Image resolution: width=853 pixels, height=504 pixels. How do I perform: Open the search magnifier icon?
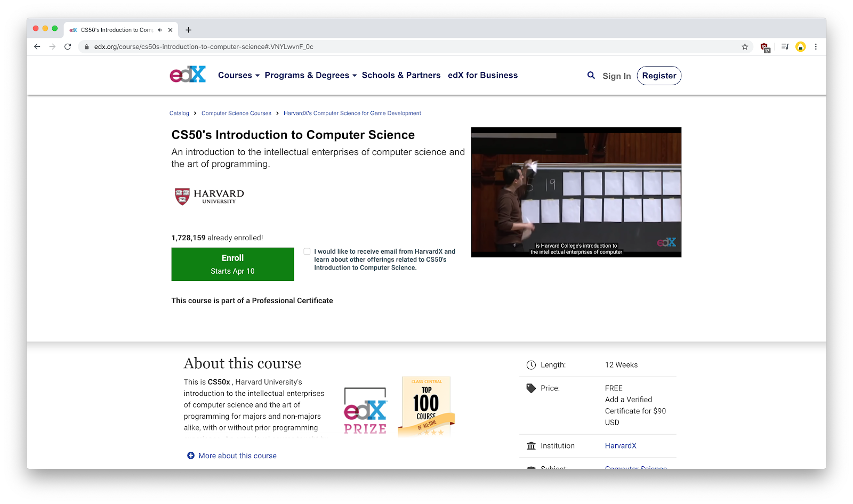pyautogui.click(x=591, y=76)
